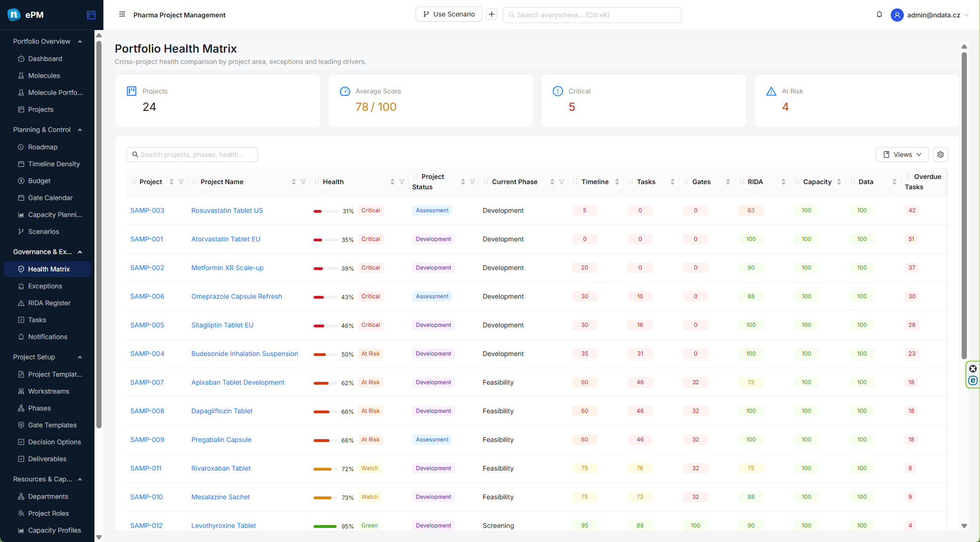Sort by Gates column
Image resolution: width=980 pixels, height=542 pixels.
pyautogui.click(x=728, y=182)
